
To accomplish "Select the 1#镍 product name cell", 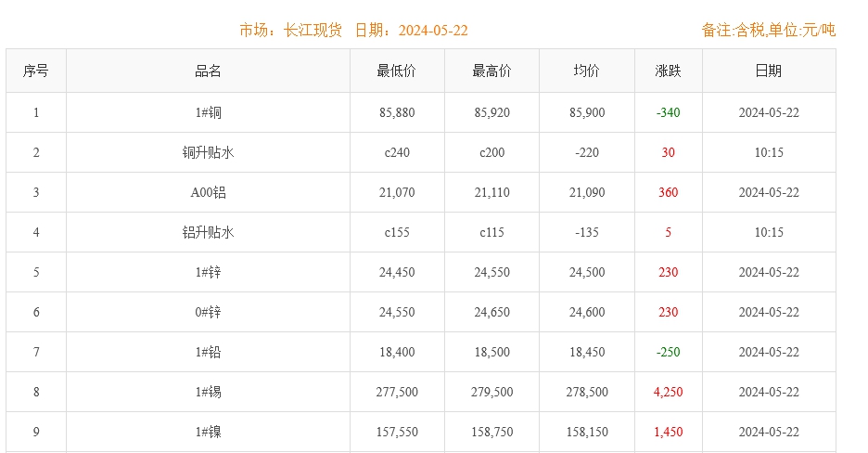I will [x=208, y=433].
